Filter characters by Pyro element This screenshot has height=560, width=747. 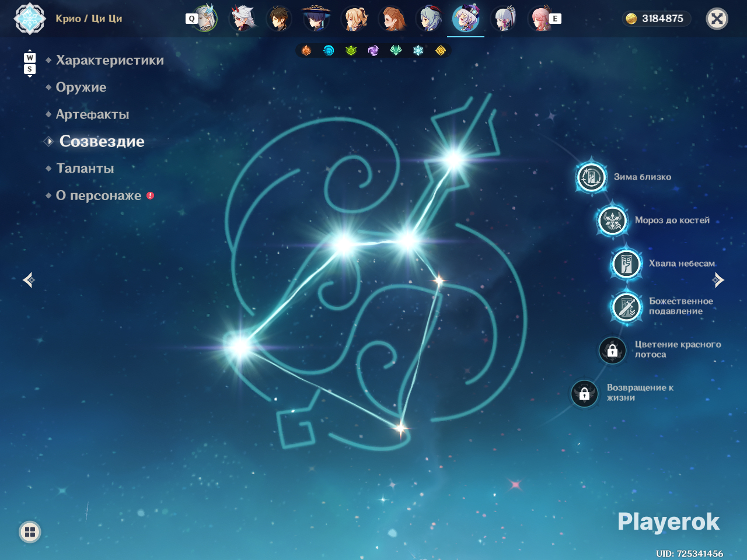tap(306, 51)
